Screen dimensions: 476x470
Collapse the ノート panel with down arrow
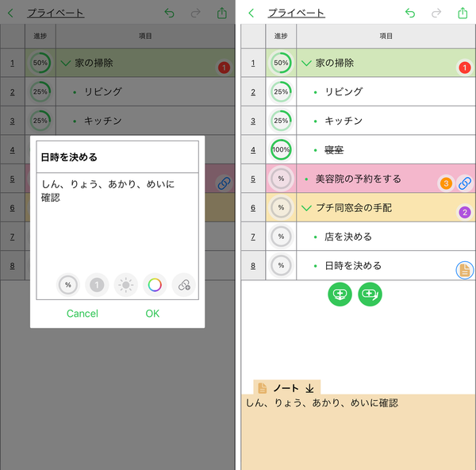click(x=309, y=388)
